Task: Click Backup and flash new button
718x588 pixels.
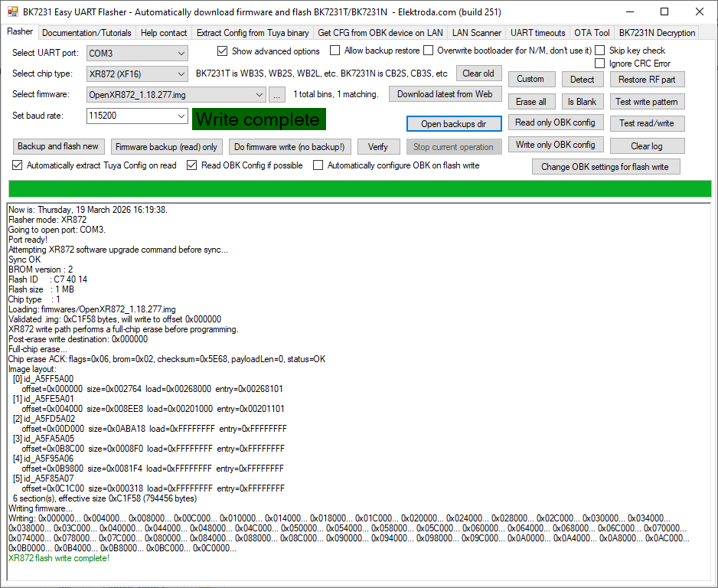Action: [58, 146]
